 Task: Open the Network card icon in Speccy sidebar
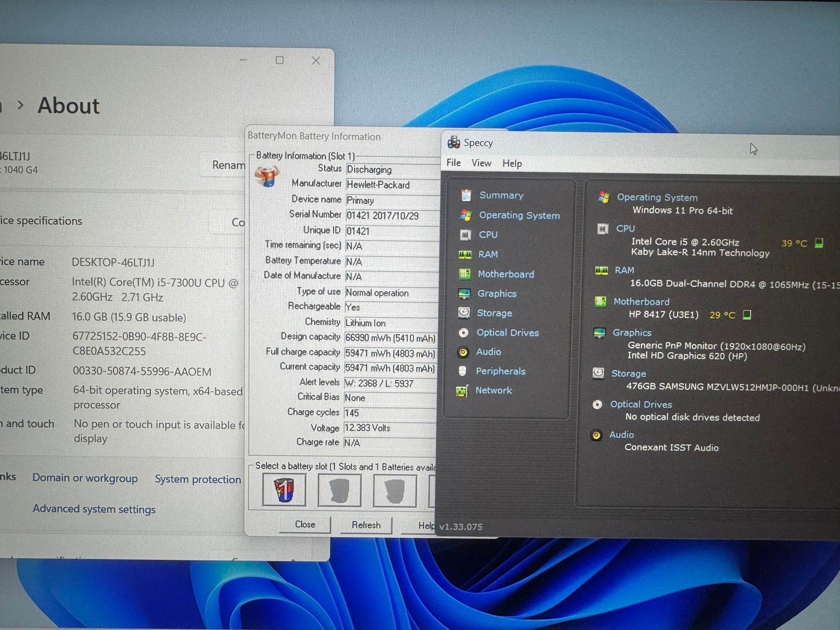point(462,390)
